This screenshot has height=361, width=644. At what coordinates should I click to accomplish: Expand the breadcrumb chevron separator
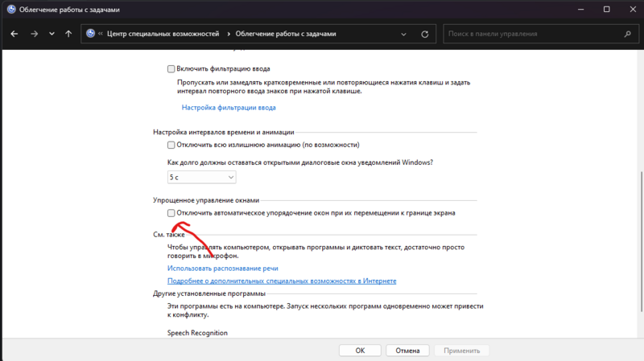point(229,34)
